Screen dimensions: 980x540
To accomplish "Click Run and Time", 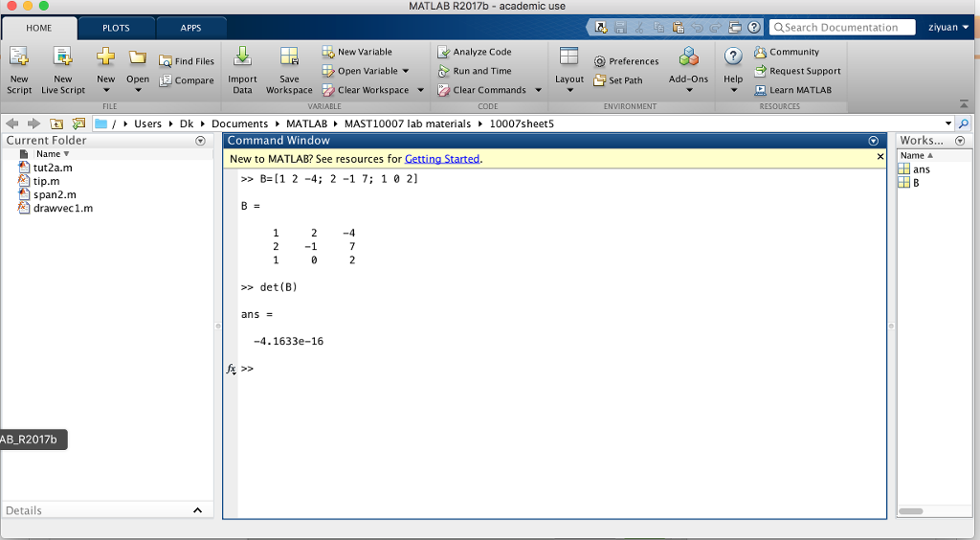I will pos(475,71).
